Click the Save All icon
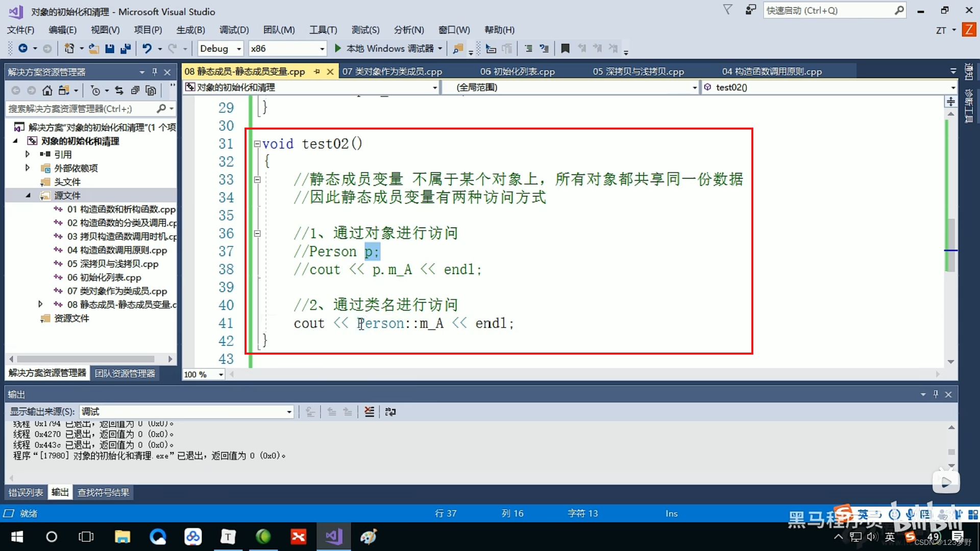The image size is (980, 551). (125, 48)
